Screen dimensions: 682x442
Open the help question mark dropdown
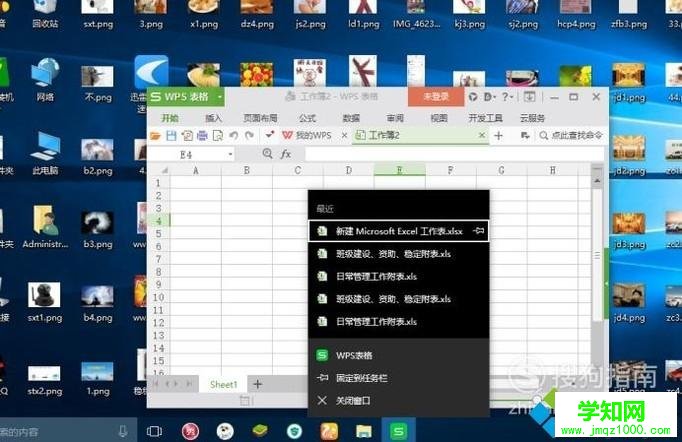[x=508, y=97]
